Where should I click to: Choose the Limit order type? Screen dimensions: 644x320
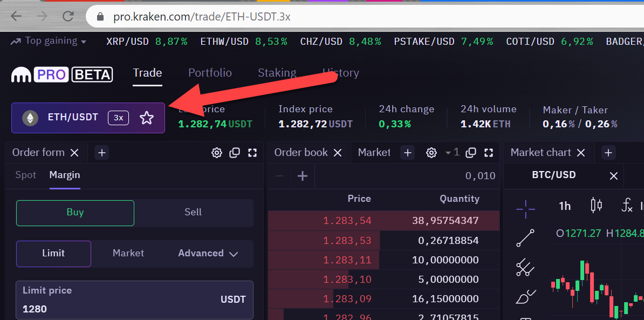(53, 254)
